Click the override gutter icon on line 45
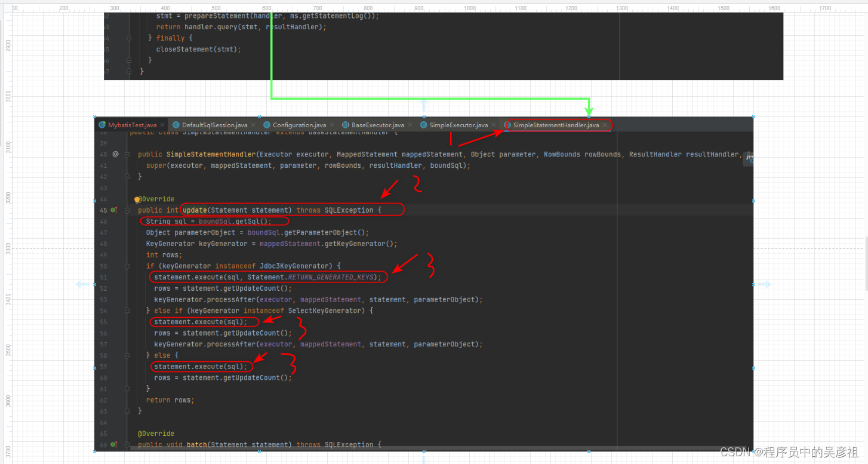This screenshot has width=868, height=464. (x=114, y=210)
